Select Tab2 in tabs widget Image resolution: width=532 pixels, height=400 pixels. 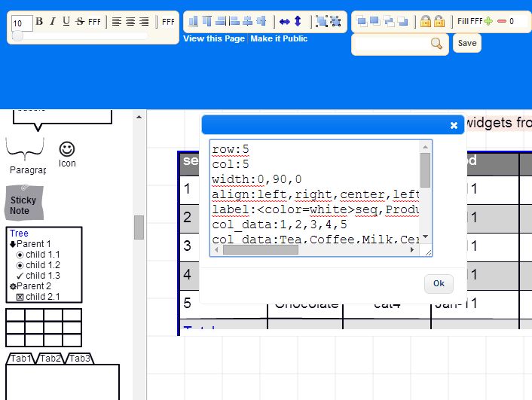(x=50, y=359)
